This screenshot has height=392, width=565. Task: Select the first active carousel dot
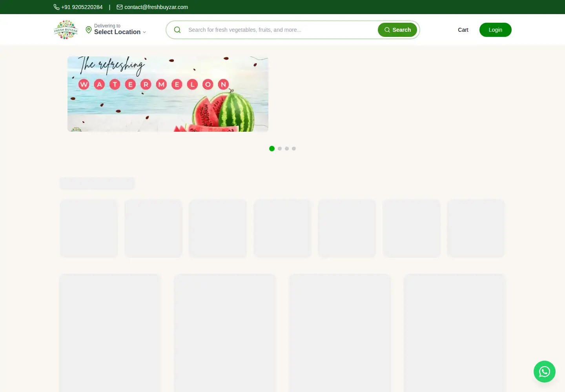click(x=272, y=149)
